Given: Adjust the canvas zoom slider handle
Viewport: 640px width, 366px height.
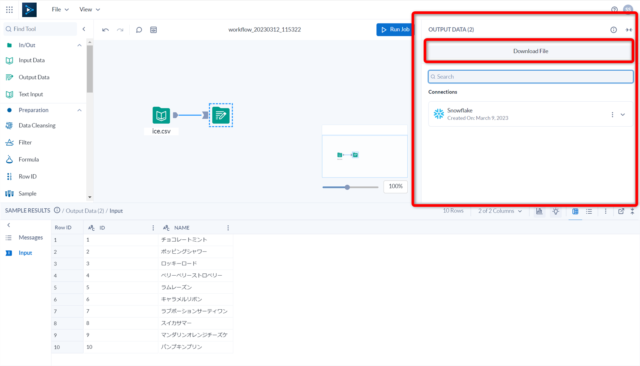Looking at the screenshot, I should pos(347,187).
